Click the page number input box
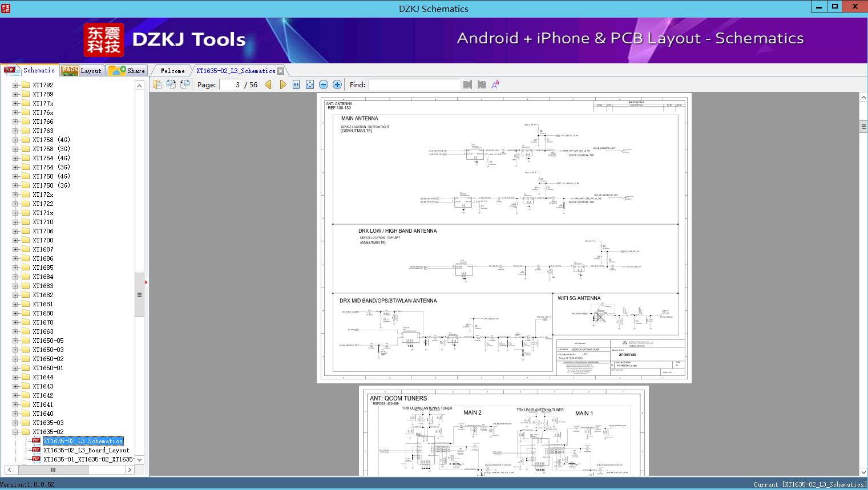The width and height of the screenshot is (868, 490). click(231, 84)
